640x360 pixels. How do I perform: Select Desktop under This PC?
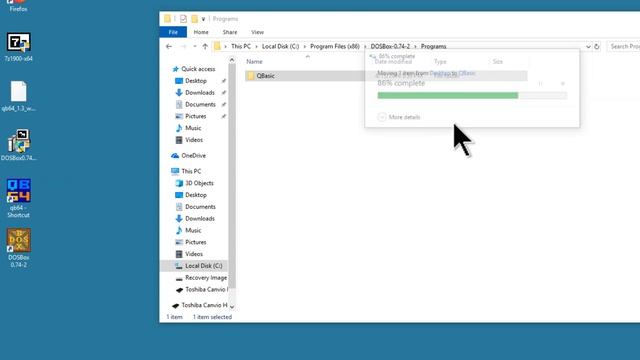(x=196, y=195)
